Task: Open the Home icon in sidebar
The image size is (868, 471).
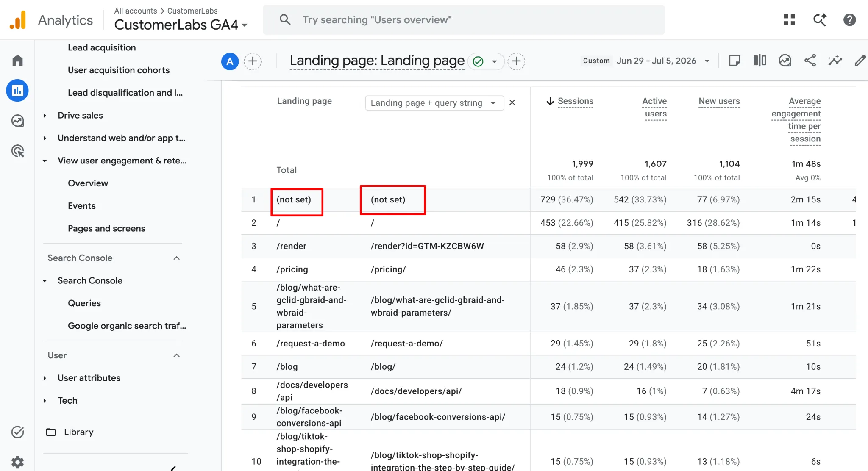Action: [17, 61]
